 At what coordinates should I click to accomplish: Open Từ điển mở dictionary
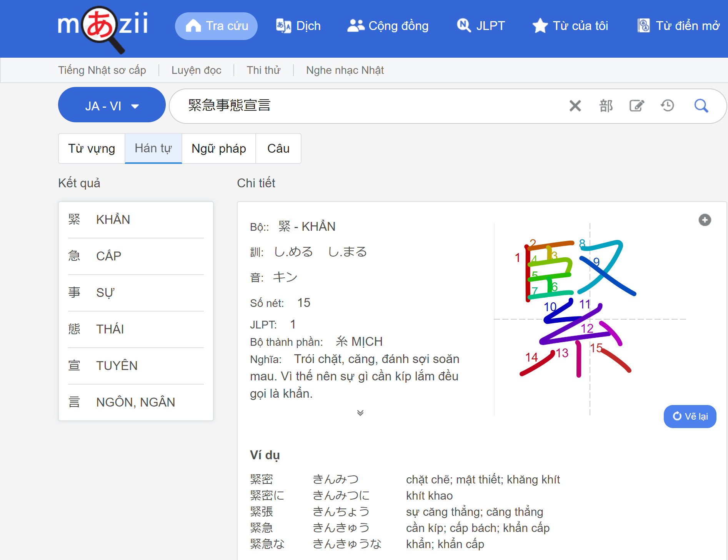click(678, 26)
